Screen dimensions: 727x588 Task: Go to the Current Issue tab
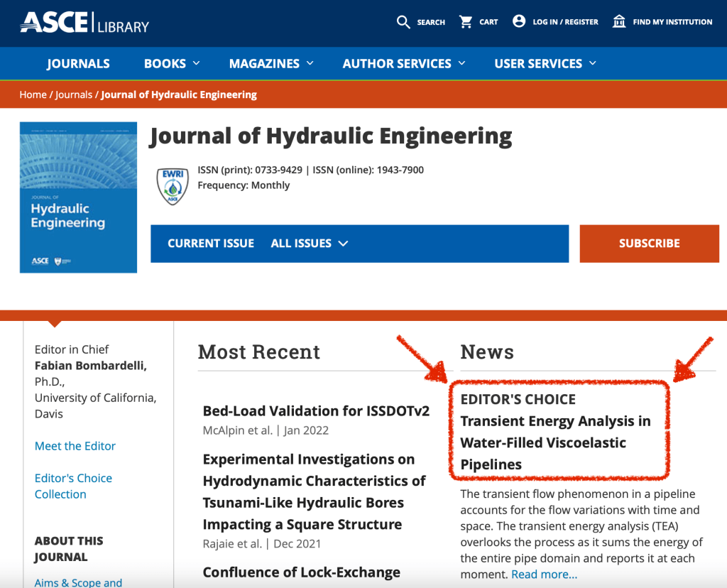pos(211,244)
